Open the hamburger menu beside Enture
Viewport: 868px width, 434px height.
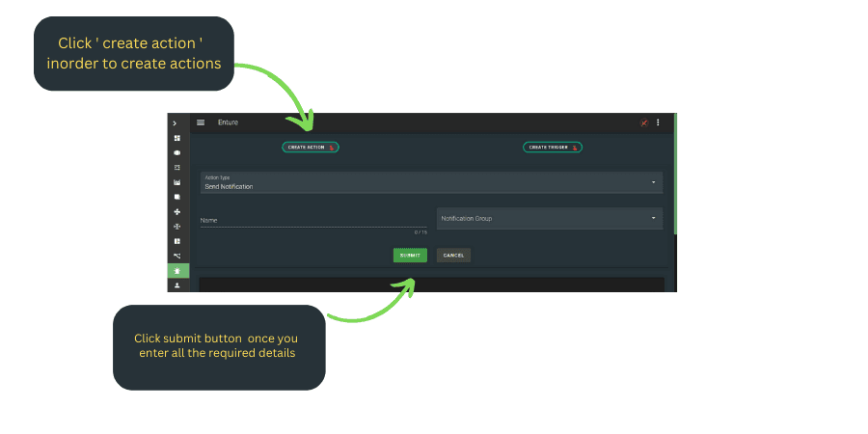(201, 122)
